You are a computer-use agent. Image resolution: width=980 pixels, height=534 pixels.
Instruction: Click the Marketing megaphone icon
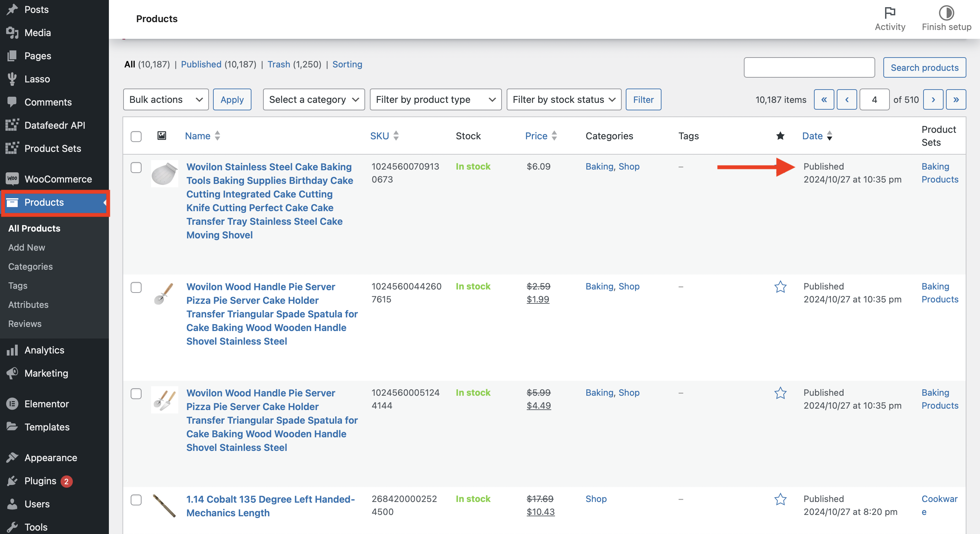pos(12,373)
